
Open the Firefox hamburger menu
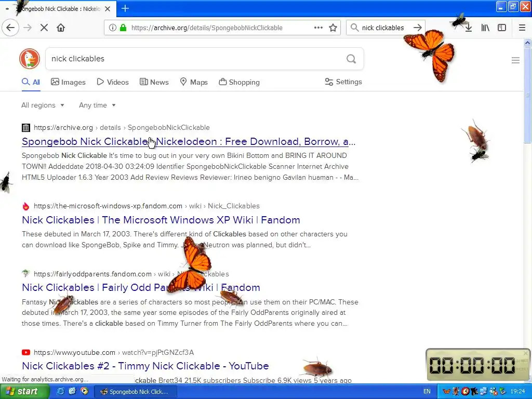[522, 28]
